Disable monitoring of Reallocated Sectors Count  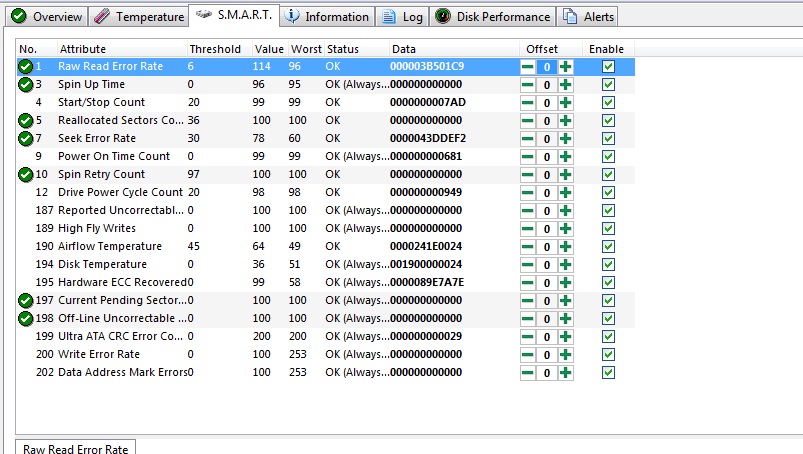pos(608,121)
